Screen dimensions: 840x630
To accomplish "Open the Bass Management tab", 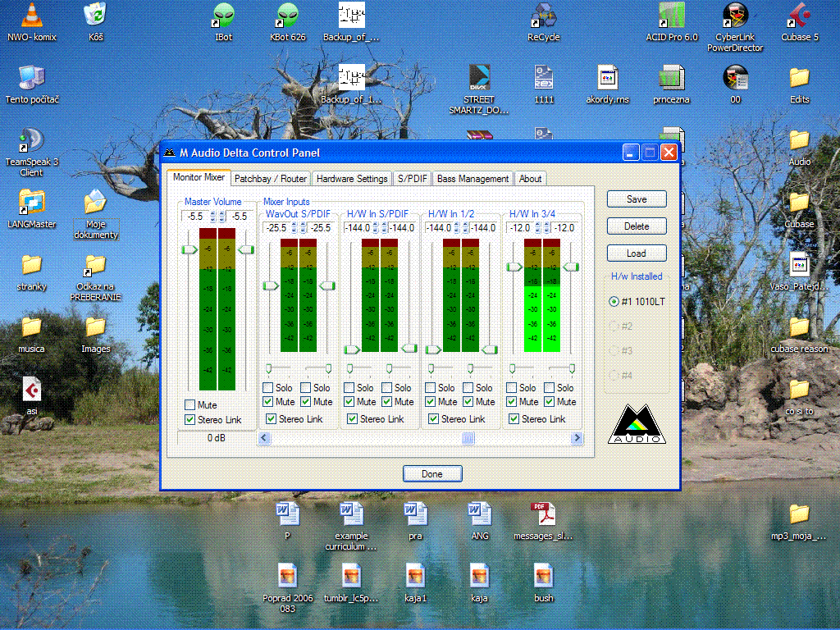I will (x=472, y=179).
